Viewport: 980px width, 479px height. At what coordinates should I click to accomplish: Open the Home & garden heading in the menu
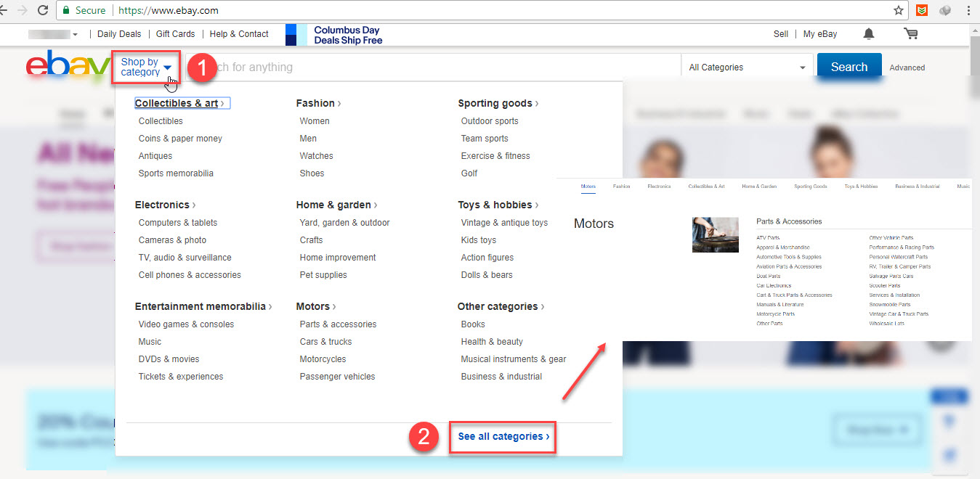336,205
